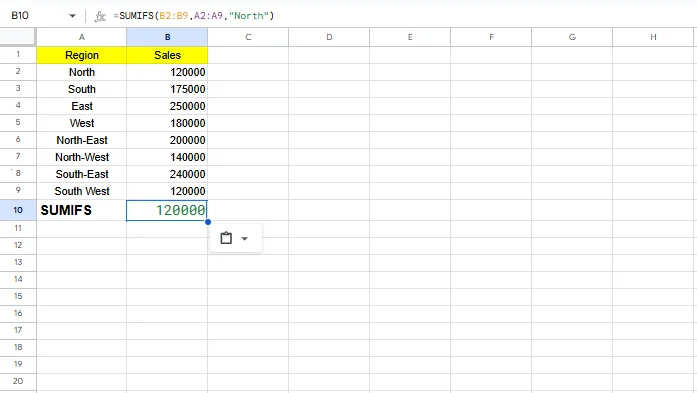Select the 240000 sales value
Viewport: 697px width, 393px height.
(167, 174)
